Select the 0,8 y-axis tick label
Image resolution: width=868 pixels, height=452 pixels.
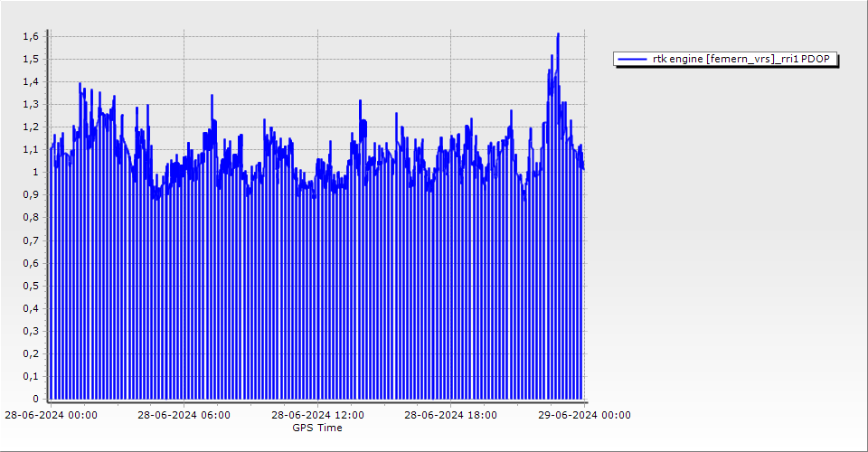coord(31,217)
